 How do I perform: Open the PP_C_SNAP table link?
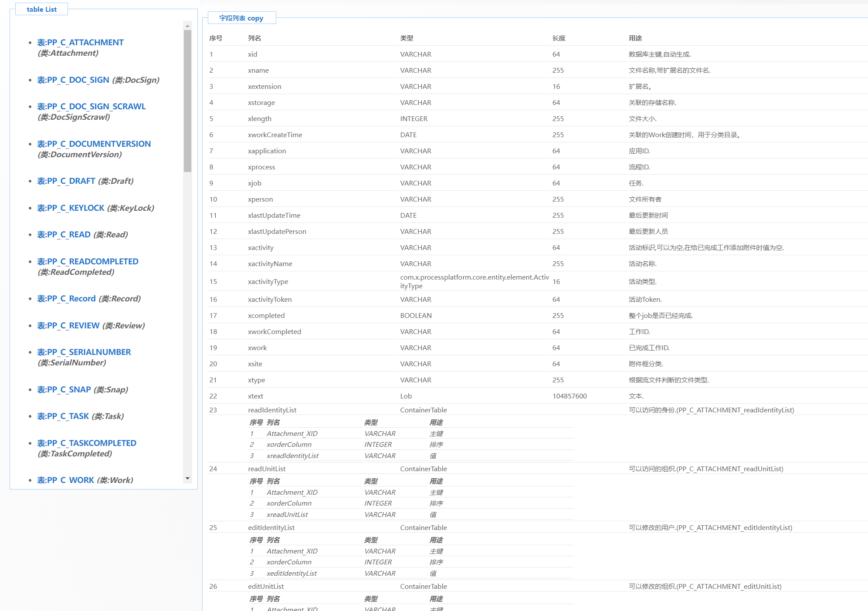pyautogui.click(x=64, y=390)
